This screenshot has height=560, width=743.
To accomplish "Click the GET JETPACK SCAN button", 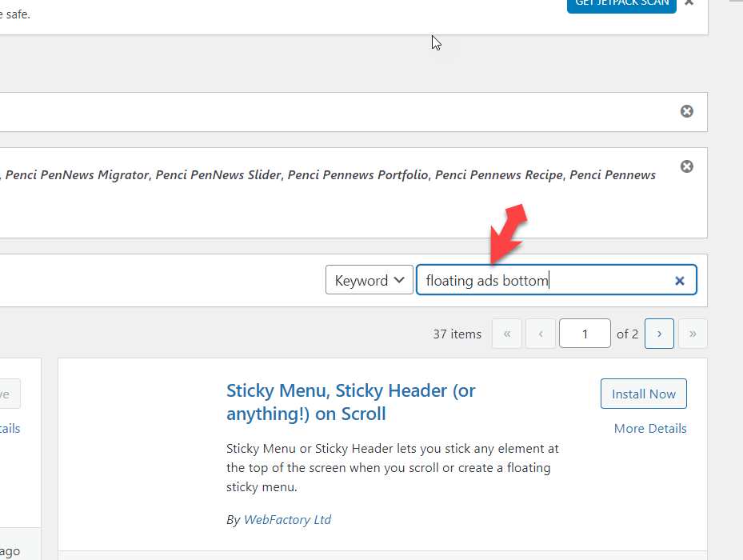I will tap(621, 4).
